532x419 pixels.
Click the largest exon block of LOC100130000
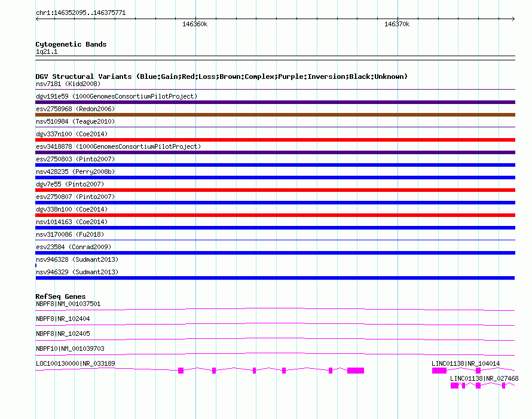tap(356, 371)
